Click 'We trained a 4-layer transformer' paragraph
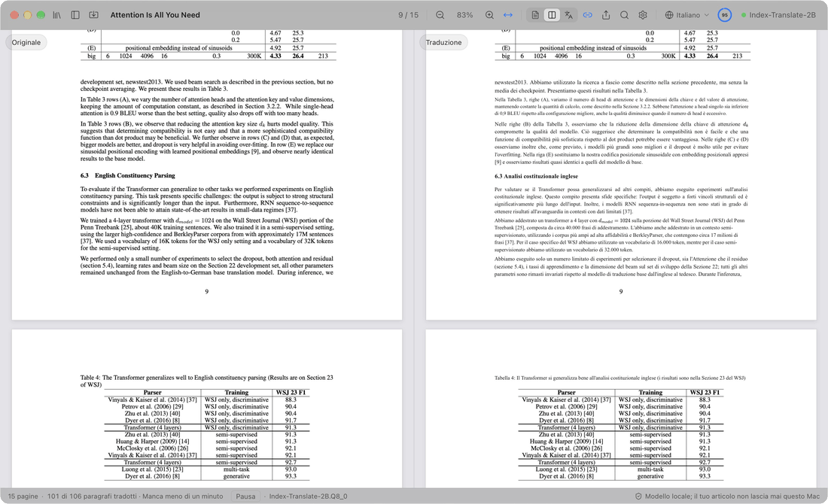This screenshot has width=828, height=504. coord(206,234)
